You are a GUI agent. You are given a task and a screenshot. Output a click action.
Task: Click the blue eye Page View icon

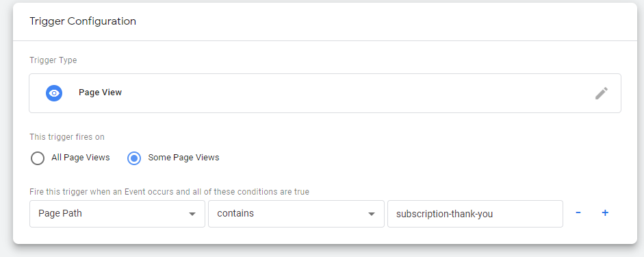[54, 93]
